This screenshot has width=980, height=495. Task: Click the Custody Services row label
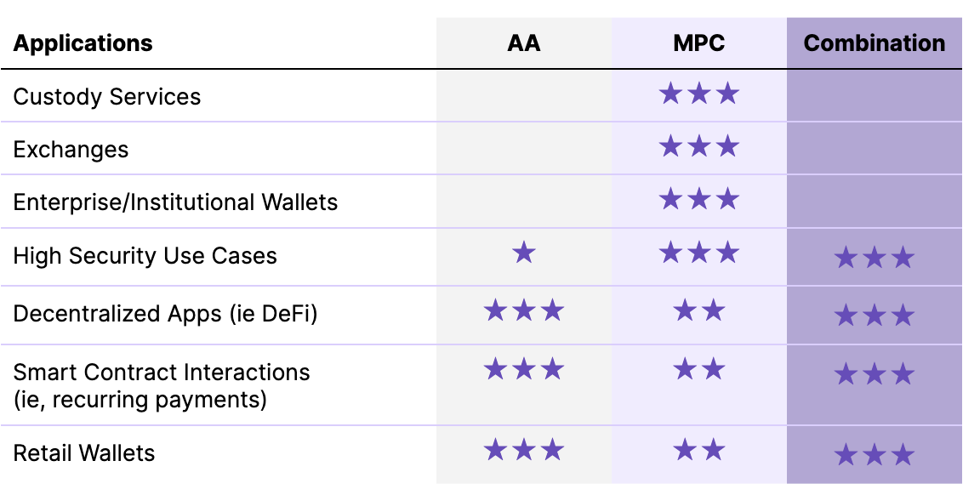pyautogui.click(x=107, y=96)
